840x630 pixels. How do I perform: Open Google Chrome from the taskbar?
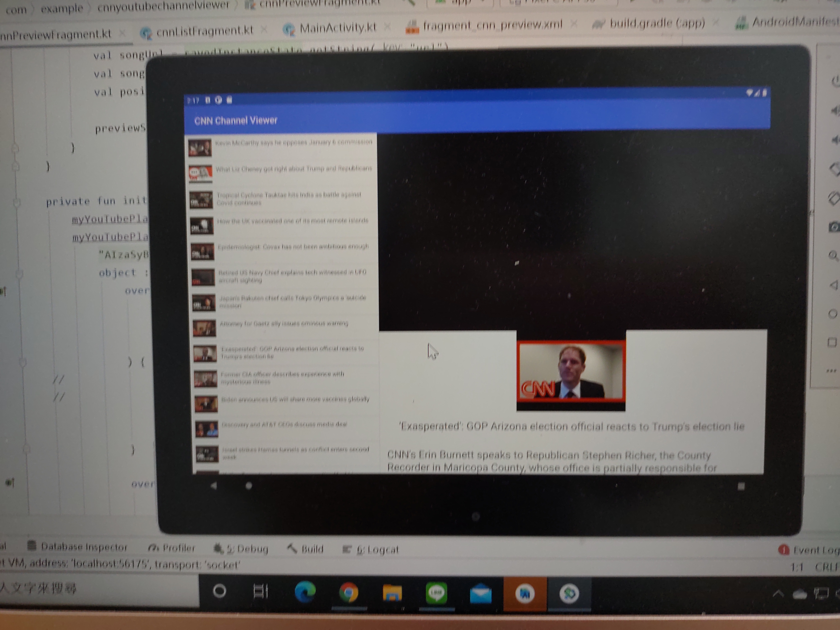(x=349, y=592)
